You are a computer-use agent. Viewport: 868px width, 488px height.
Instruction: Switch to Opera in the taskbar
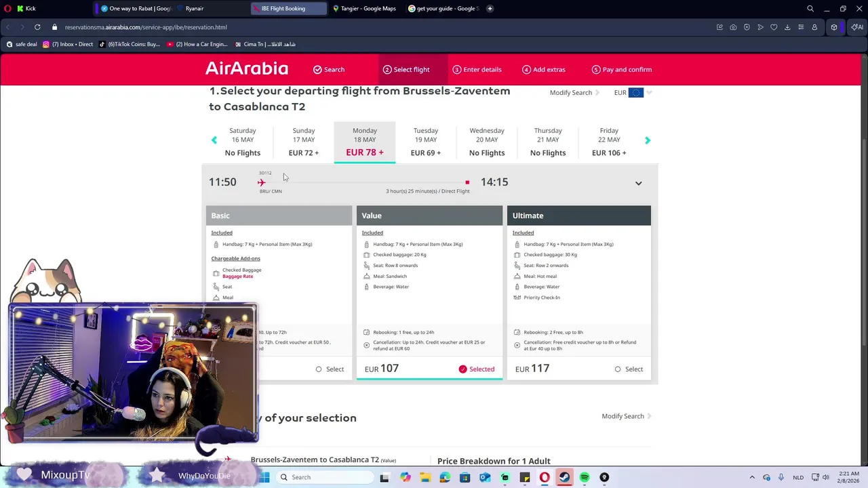tap(545, 477)
